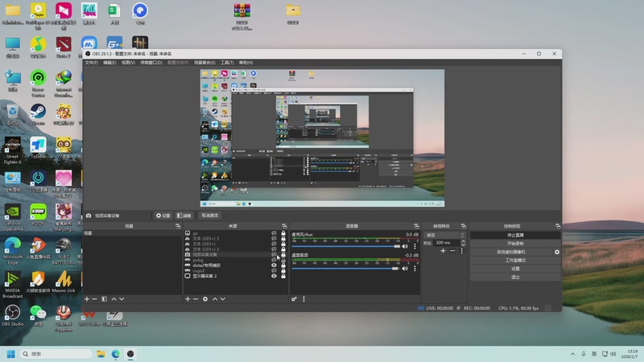The height and width of the screenshot is (362, 644).
Task: Add a transition with the plus icon
Action: [443, 251]
